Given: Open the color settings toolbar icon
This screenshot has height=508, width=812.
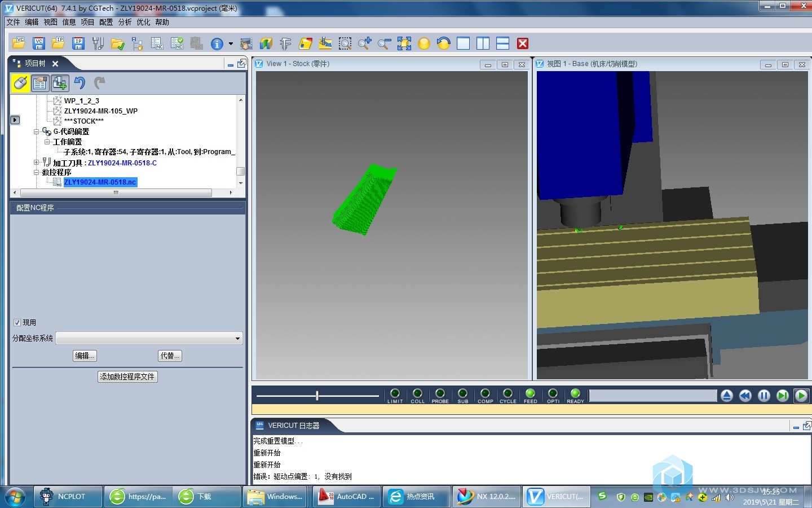Looking at the screenshot, I should [x=306, y=43].
